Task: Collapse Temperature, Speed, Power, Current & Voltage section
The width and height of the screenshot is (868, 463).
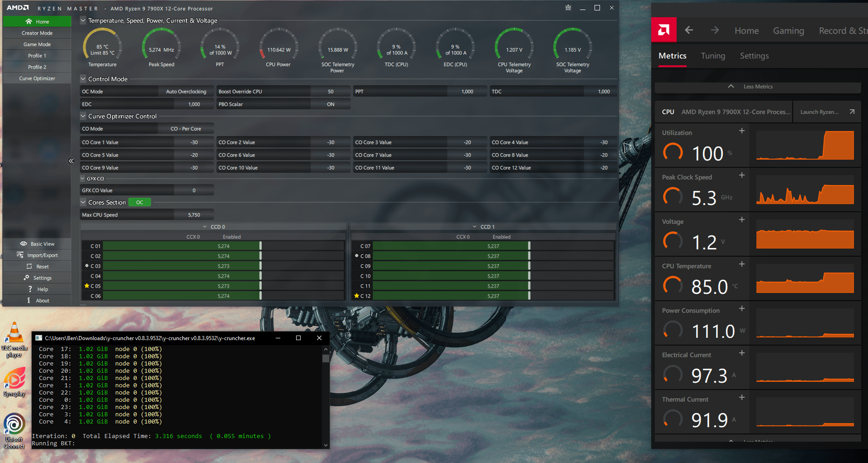Action: tap(83, 20)
